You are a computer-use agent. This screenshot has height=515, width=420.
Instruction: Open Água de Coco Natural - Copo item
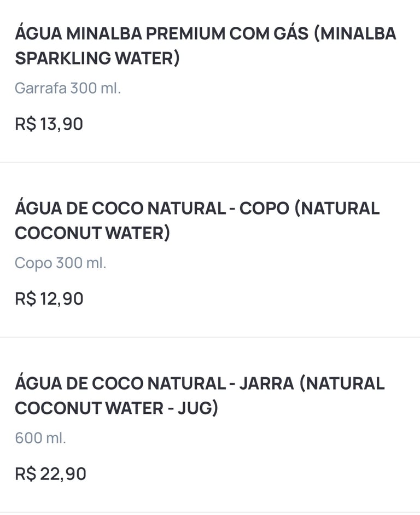pos(197,209)
